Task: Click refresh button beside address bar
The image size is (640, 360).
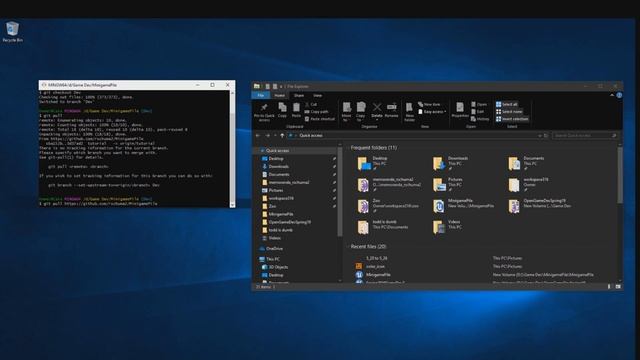Action: tap(546, 136)
